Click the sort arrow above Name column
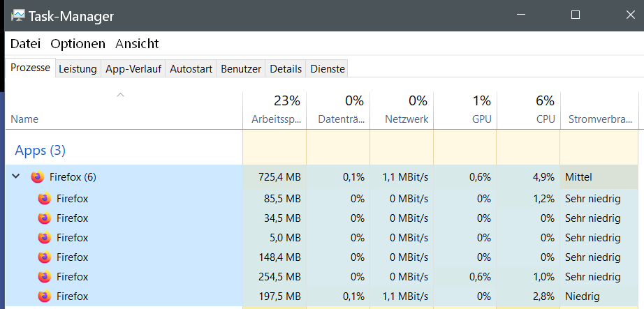The image size is (644, 309). (x=120, y=95)
